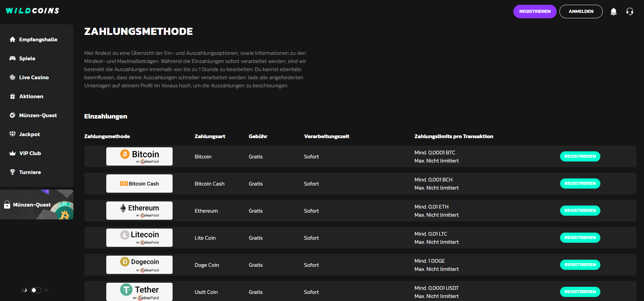Screen dimensions: 644x301
Task: Toggle the dark/light theme switch
Action: pos(36,290)
